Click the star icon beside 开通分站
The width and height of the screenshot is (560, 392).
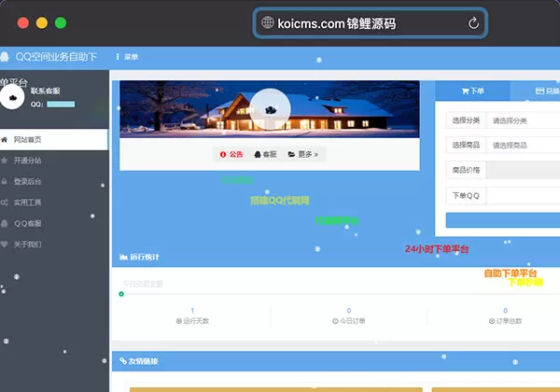pyautogui.click(x=4, y=161)
